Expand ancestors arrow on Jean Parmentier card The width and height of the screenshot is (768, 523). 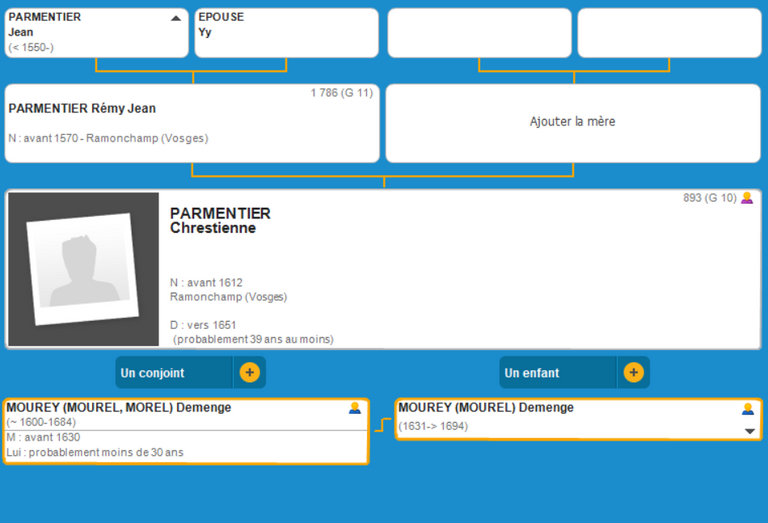(x=176, y=18)
